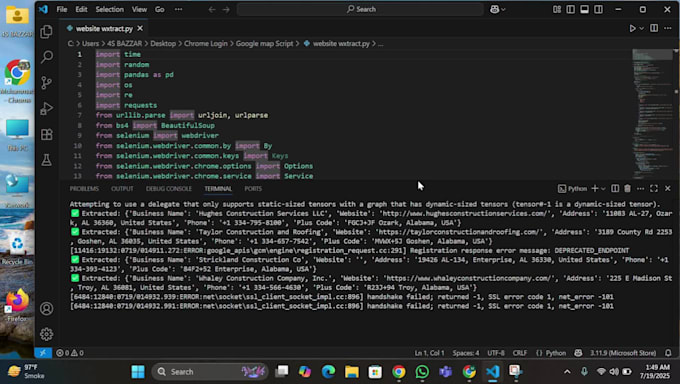Select the Python terminal instance label
This screenshot has height=384, width=680.
(x=572, y=188)
